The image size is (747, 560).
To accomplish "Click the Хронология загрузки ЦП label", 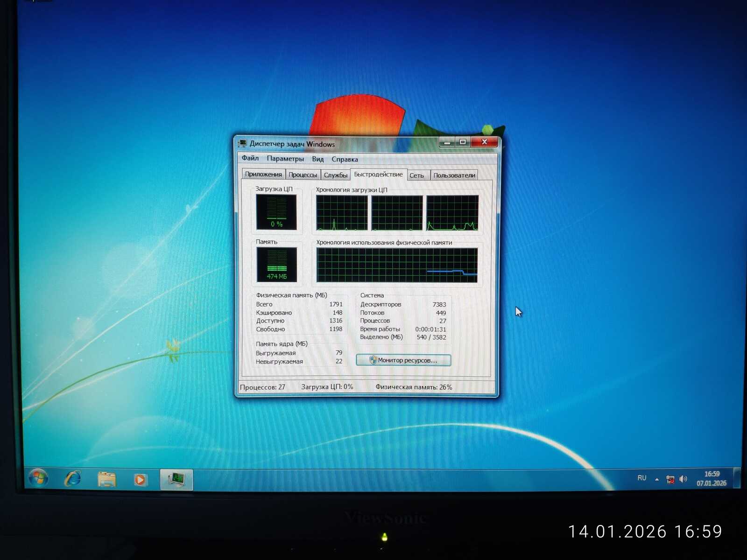I will click(352, 190).
